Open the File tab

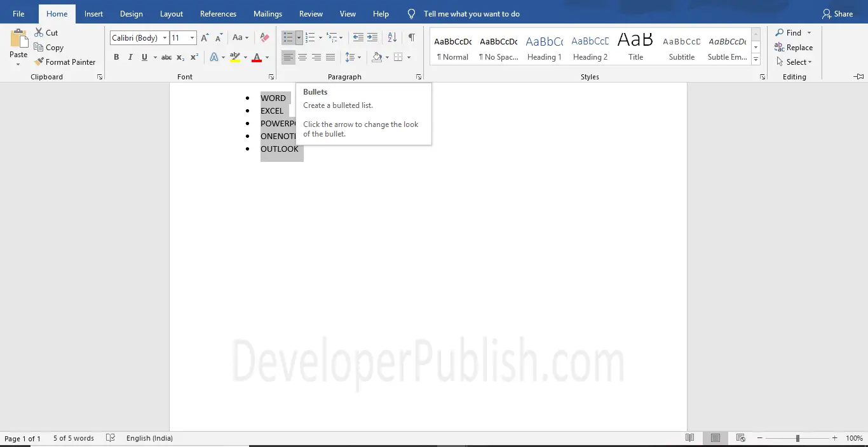[18, 14]
